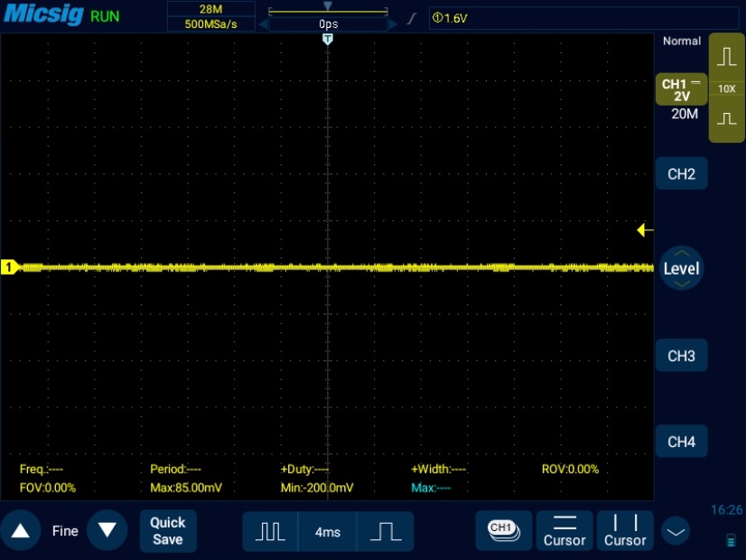The image size is (746, 560).
Task: Tap the battery status icon
Action: pyautogui.click(x=731, y=541)
